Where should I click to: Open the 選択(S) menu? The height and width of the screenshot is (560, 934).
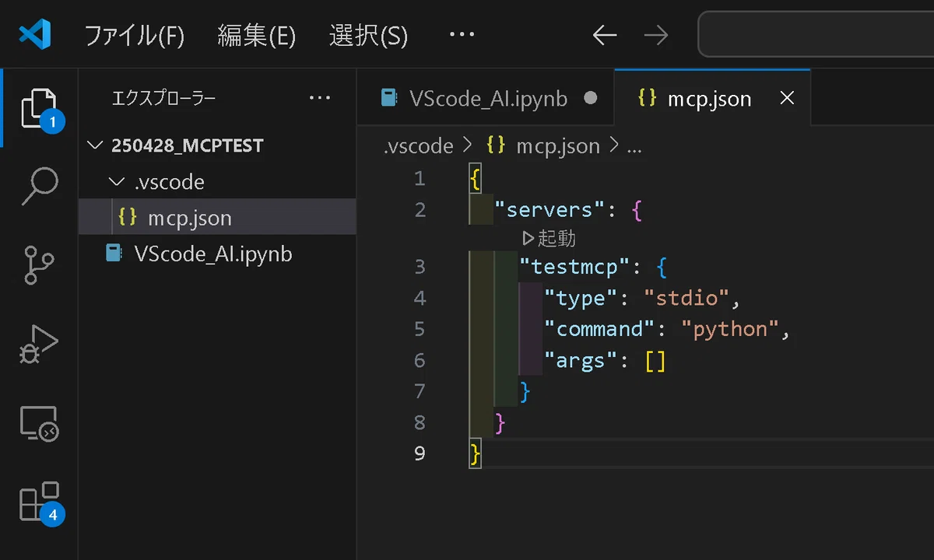point(369,36)
